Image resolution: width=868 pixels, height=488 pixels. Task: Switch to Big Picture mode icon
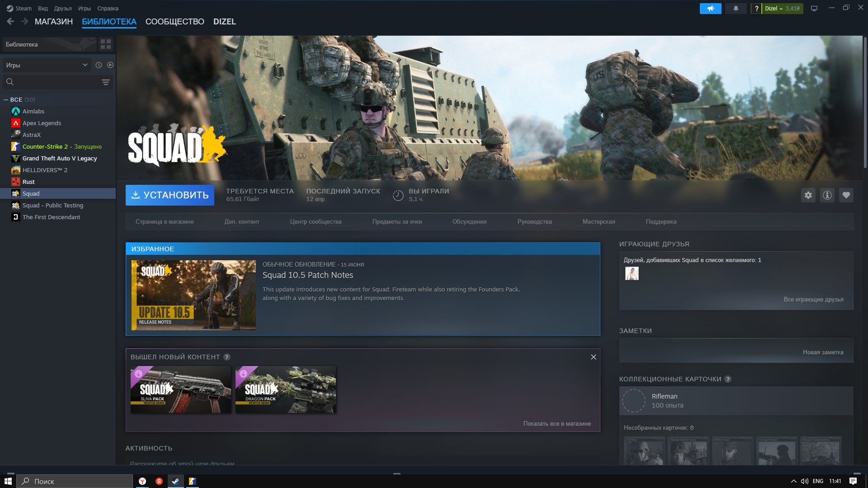coord(814,9)
